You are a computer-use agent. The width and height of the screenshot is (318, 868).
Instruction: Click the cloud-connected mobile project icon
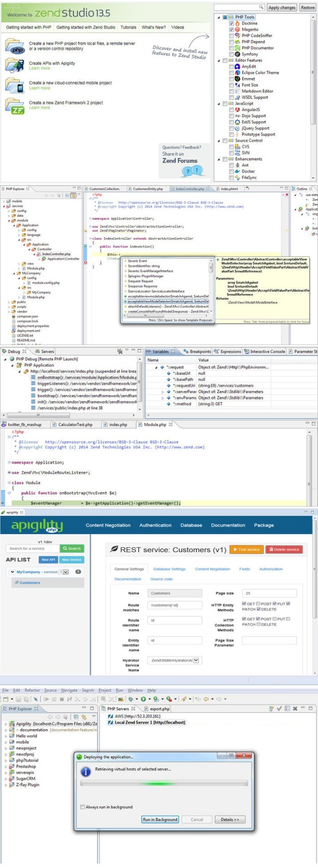coord(14,85)
